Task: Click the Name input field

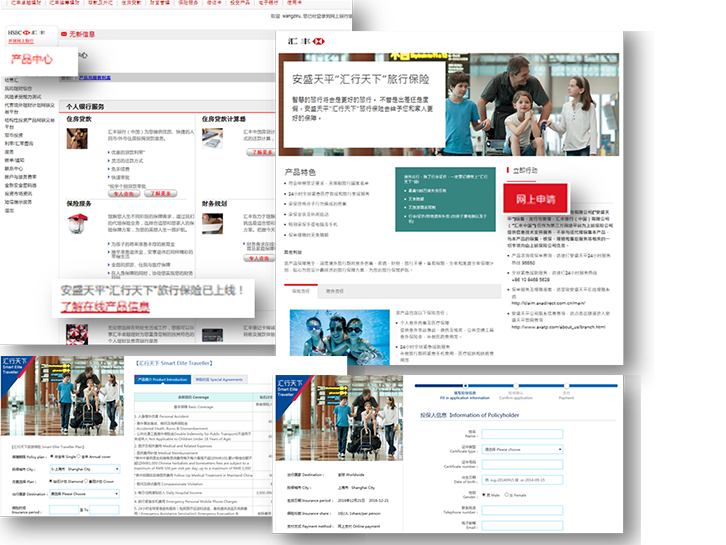Action: coord(522,434)
